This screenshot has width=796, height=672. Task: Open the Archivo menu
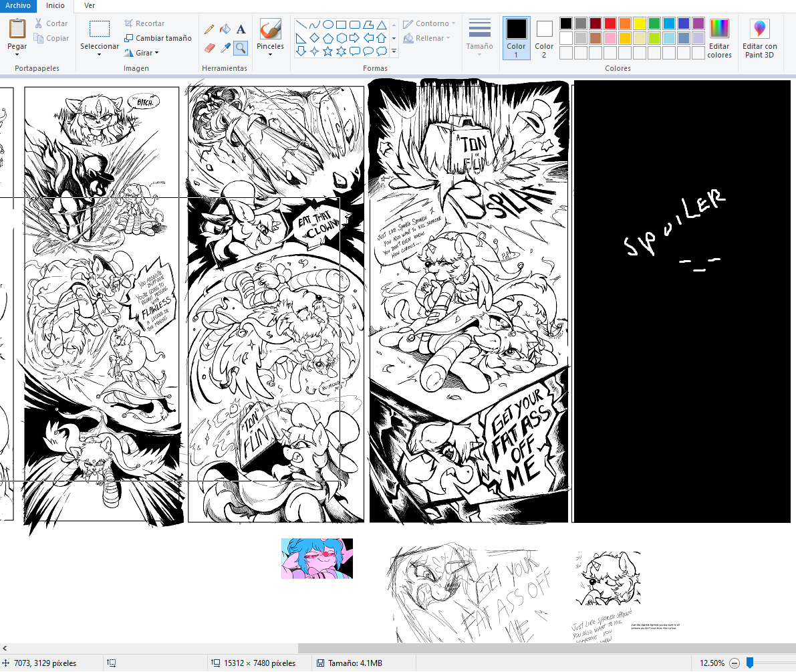[18, 5]
